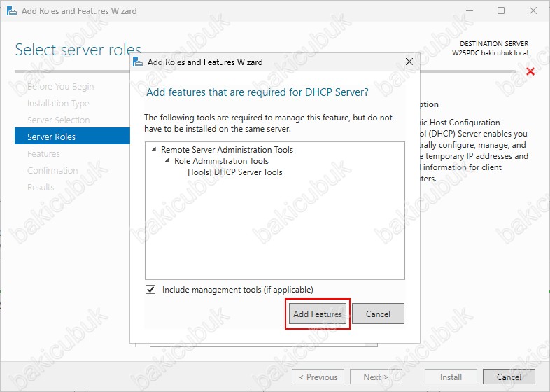This screenshot has width=550, height=392.
Task: Toggle Include management tools checkbox
Action: tap(150, 290)
